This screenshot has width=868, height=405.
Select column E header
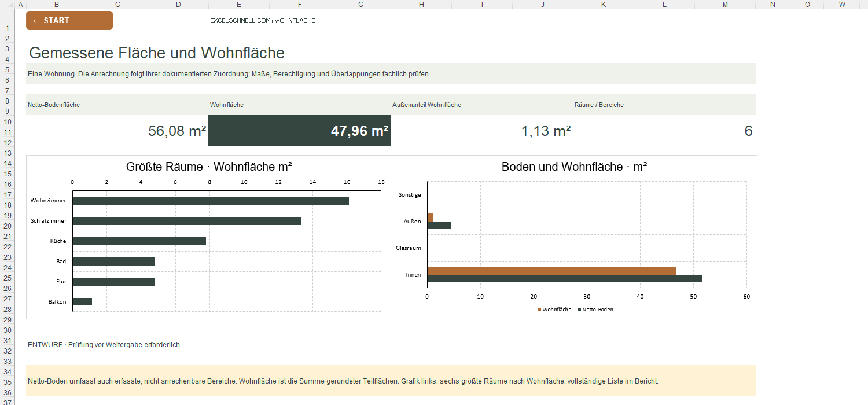pyautogui.click(x=239, y=4)
